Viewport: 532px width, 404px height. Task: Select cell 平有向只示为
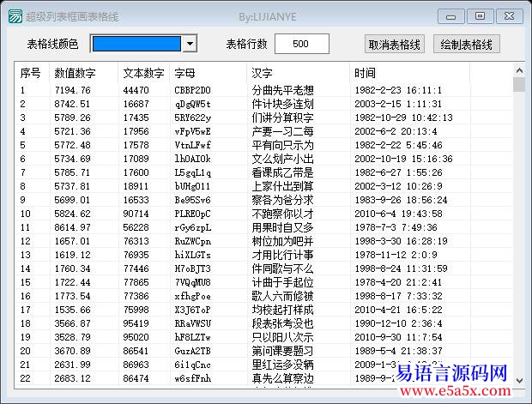tap(282, 145)
